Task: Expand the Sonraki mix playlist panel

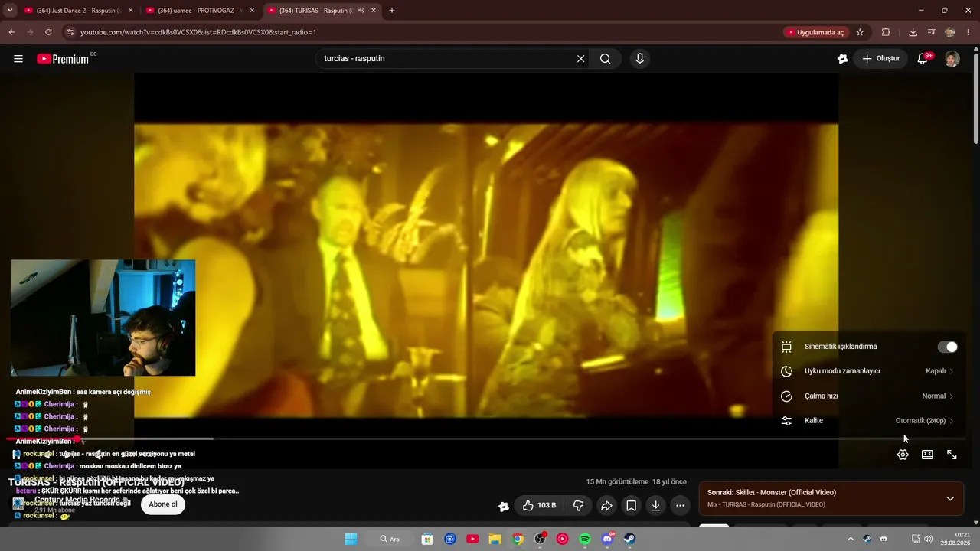Action: point(950,498)
